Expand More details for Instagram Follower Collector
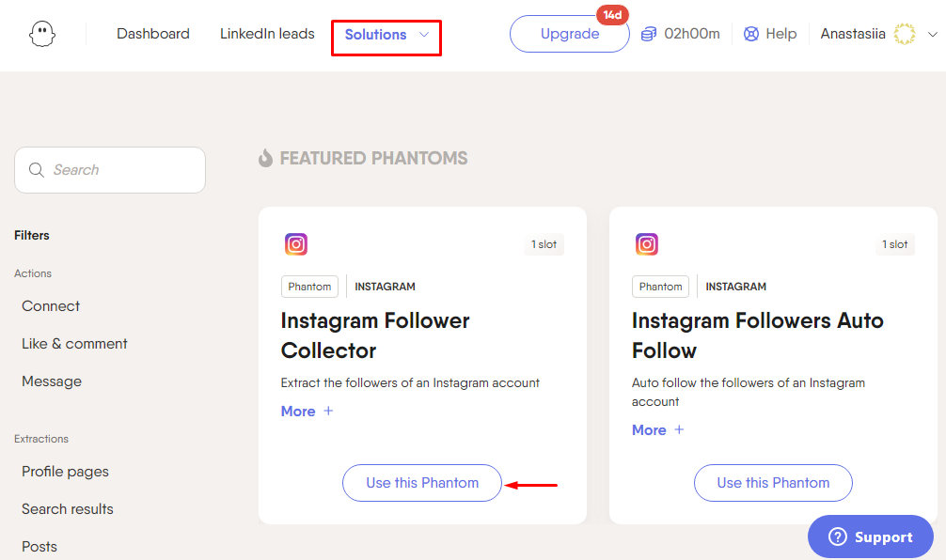 [307, 412]
